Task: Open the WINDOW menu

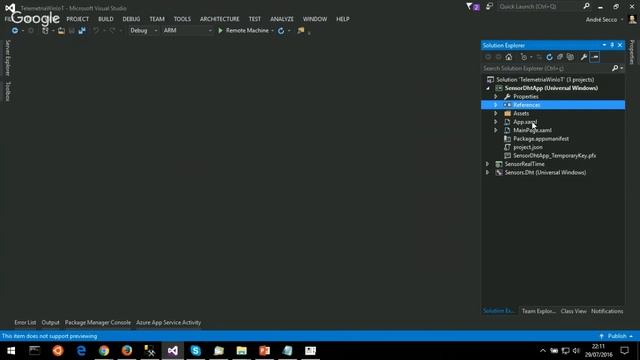Action: click(315, 19)
